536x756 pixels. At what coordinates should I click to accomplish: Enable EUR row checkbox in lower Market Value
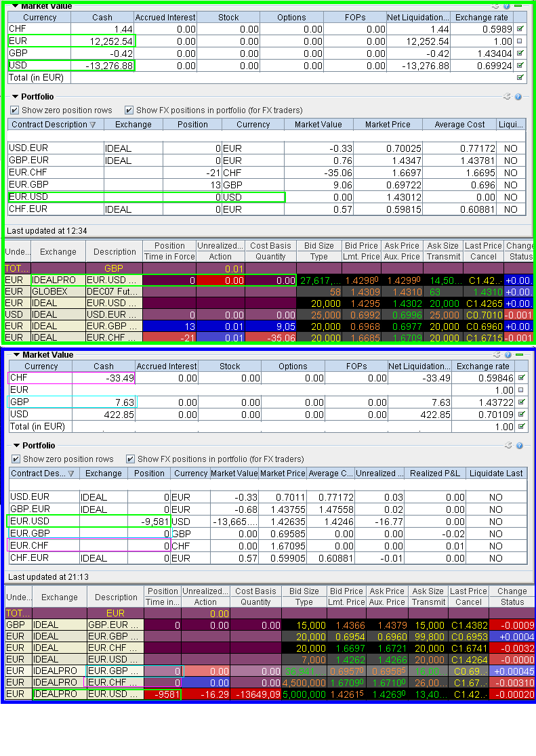(520, 390)
